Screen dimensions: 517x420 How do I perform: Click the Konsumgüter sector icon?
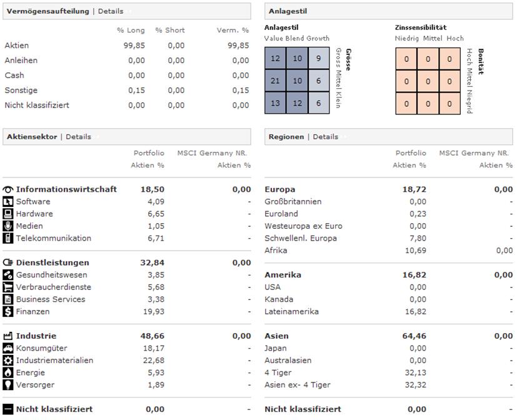point(8,348)
